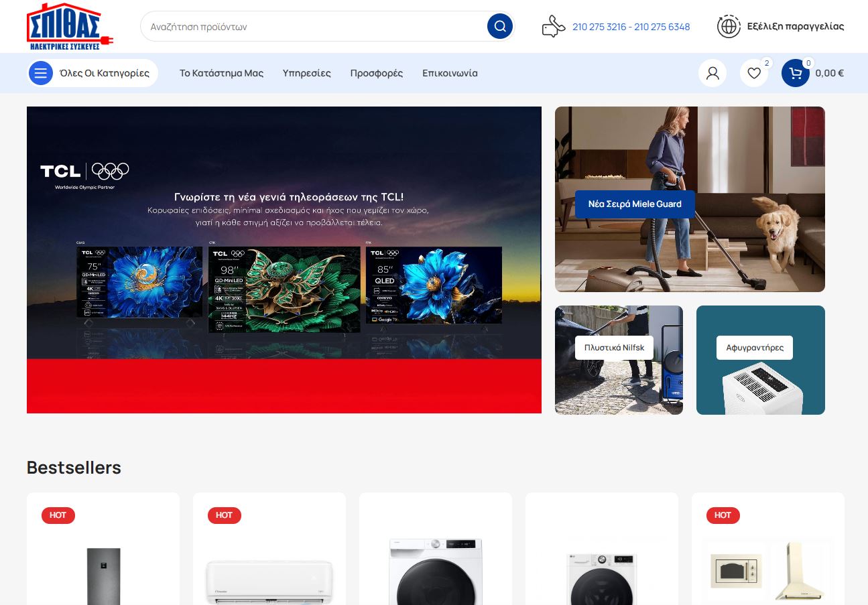Click the Εξέλιξη παραγγελίας link
This screenshot has height=605, width=868.
click(796, 27)
